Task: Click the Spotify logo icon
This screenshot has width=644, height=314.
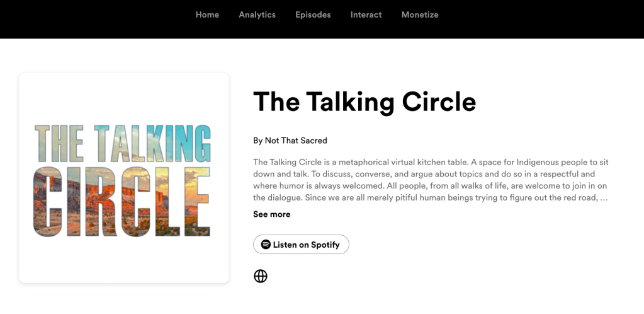Action: click(266, 245)
